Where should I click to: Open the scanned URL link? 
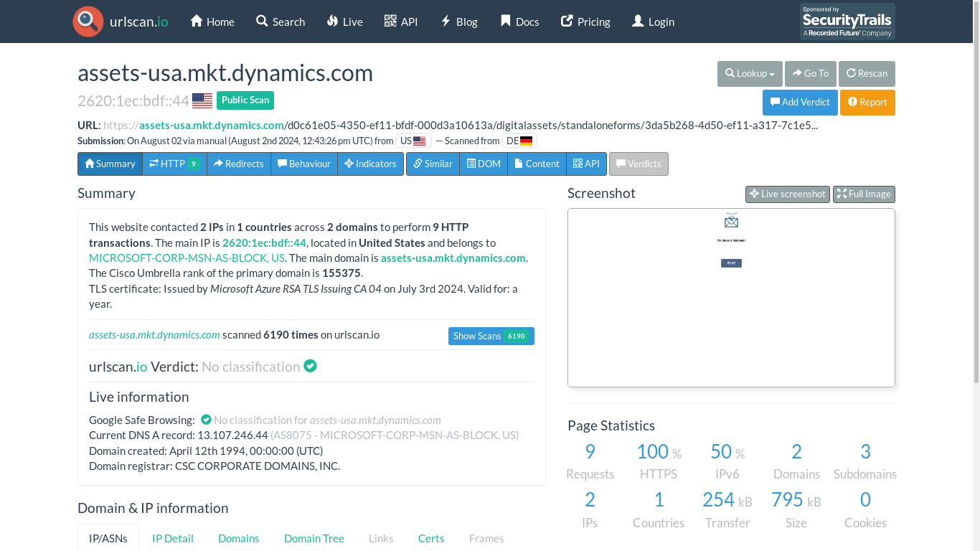click(x=460, y=125)
